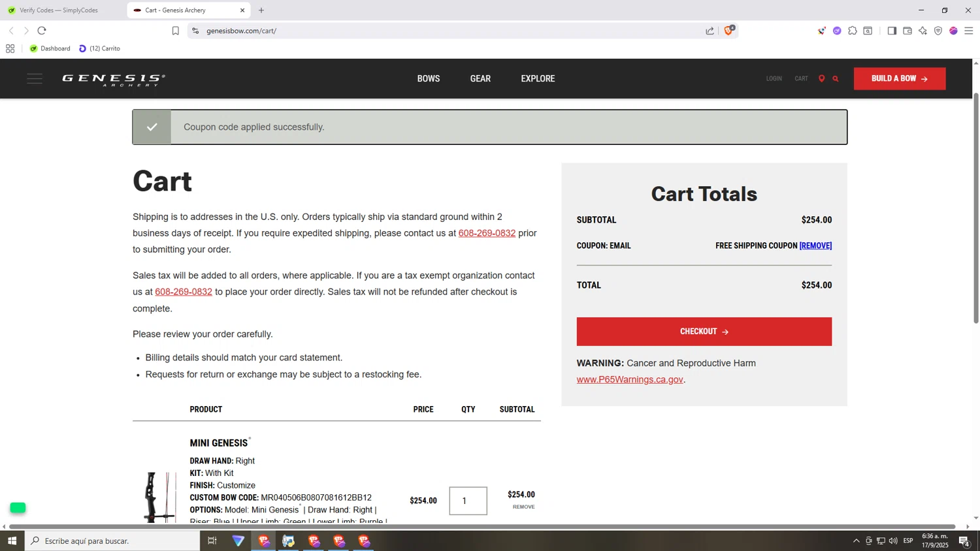
Task: Open the VPN shield icon
Action: [938, 31]
